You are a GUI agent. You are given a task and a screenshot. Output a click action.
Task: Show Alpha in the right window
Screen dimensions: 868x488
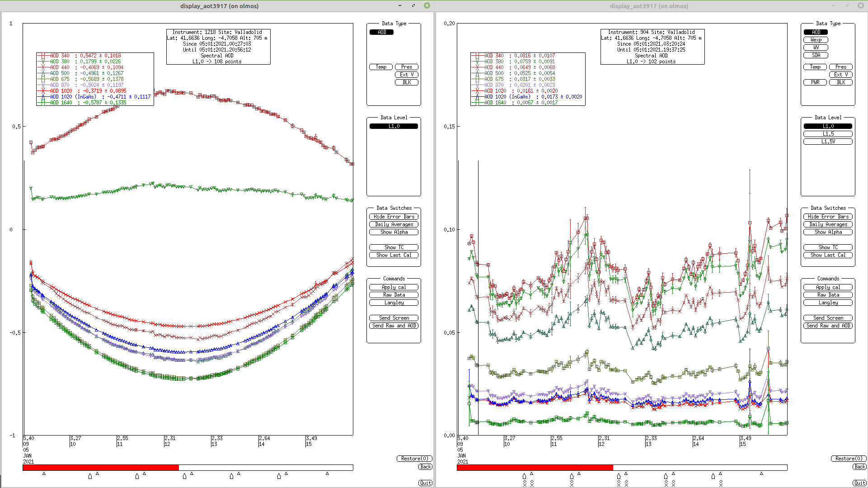click(x=828, y=232)
